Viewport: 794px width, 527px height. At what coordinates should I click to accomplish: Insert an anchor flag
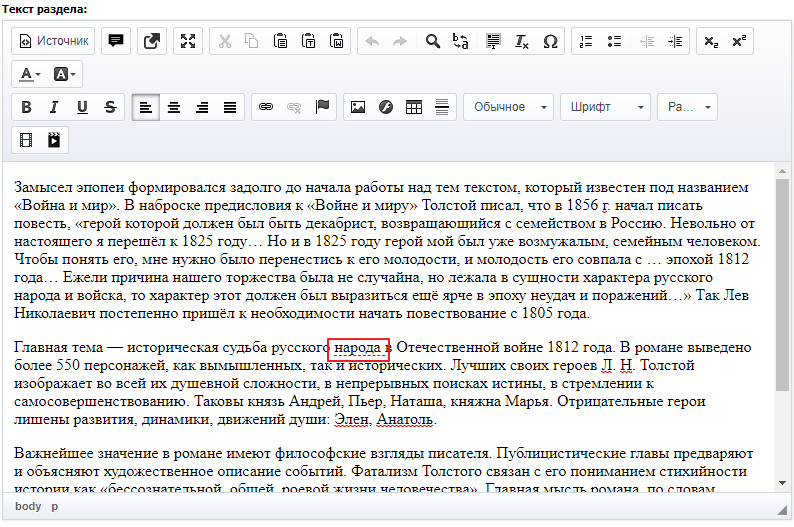(x=322, y=107)
